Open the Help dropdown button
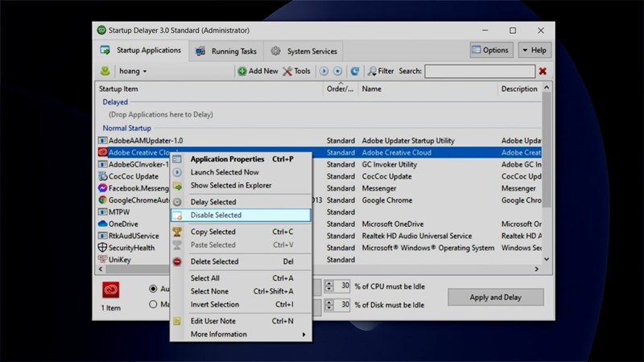Screen dimensions: 644x362 [535, 50]
